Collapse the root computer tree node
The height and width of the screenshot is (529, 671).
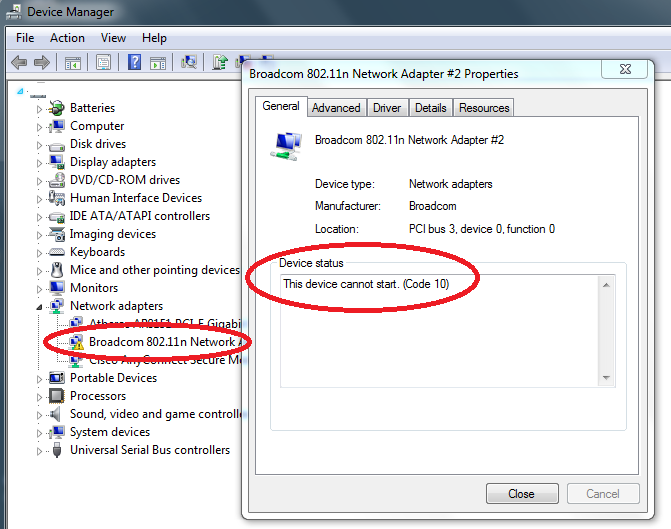click(x=20, y=91)
